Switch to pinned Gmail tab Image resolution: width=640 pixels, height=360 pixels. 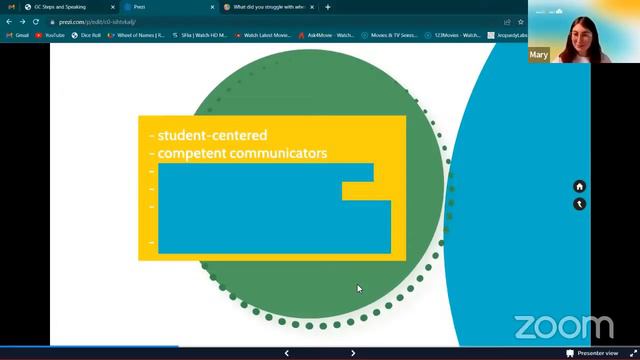pyautogui.click(x=11, y=7)
